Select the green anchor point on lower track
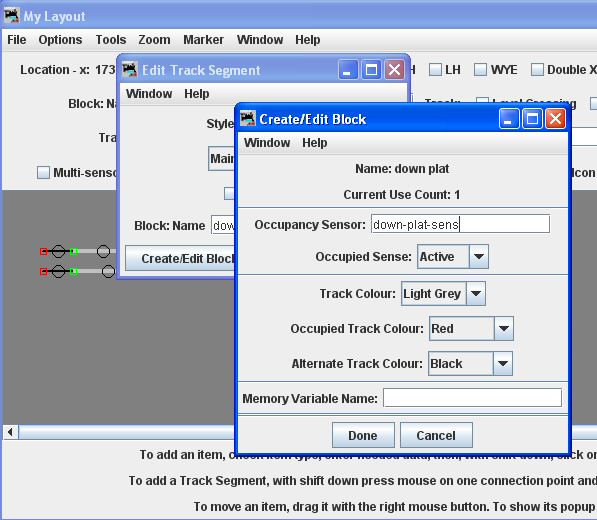 pos(74,271)
